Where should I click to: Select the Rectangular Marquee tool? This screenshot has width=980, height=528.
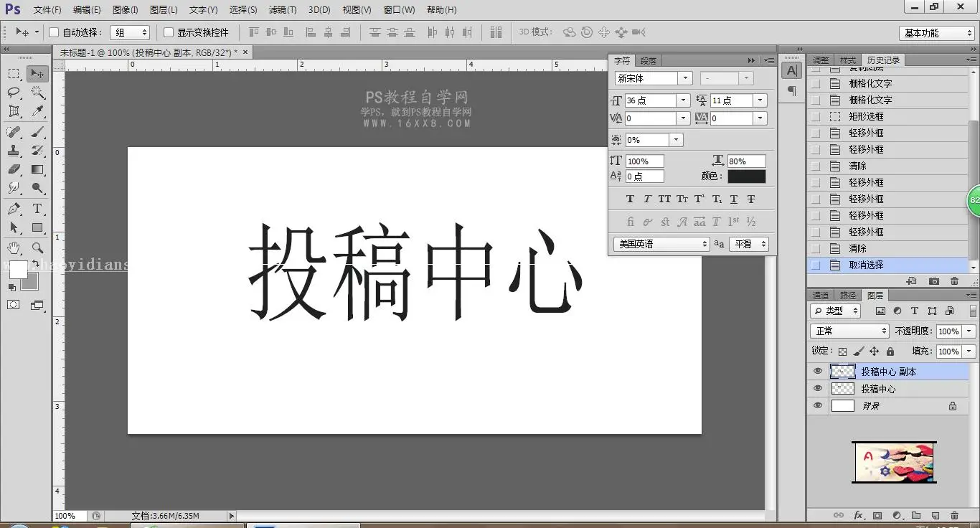pyautogui.click(x=14, y=74)
